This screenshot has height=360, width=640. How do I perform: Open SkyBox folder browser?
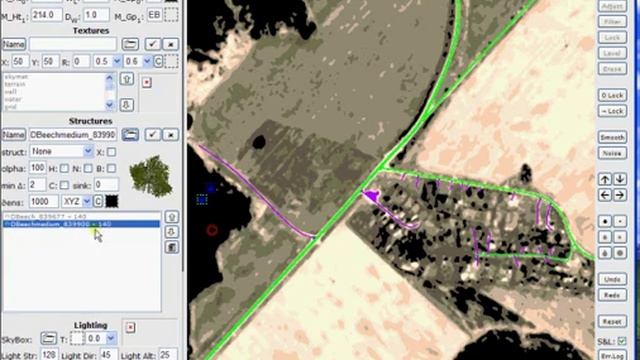pyautogui.click(x=49, y=338)
